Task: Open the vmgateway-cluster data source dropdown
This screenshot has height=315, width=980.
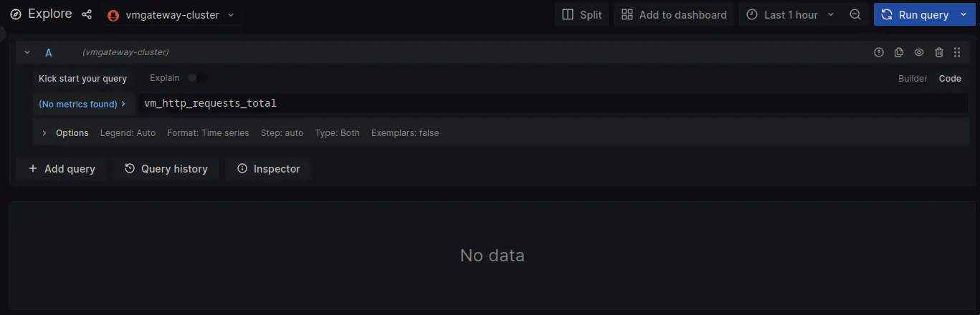Action: (171, 15)
